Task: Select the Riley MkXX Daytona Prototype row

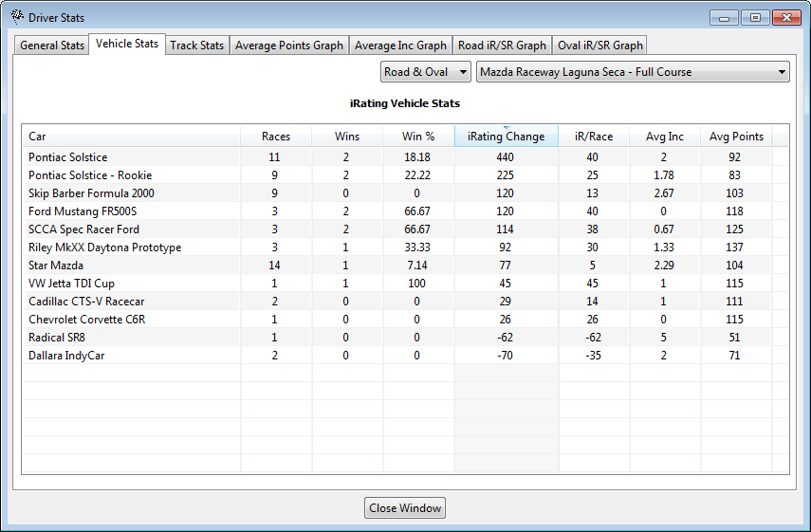Action: [406, 248]
